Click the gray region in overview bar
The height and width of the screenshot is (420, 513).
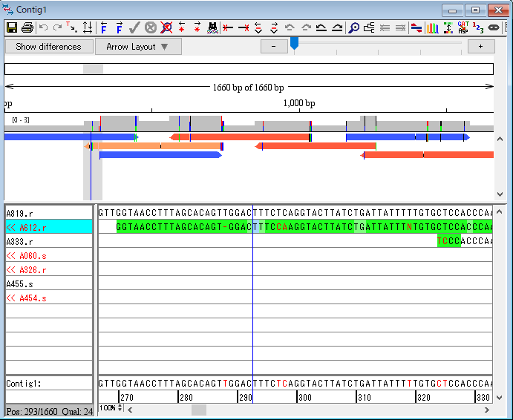(x=93, y=69)
